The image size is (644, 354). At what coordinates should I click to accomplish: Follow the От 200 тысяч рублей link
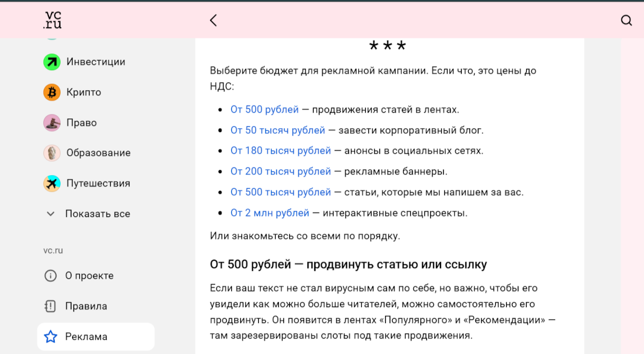pos(281,171)
